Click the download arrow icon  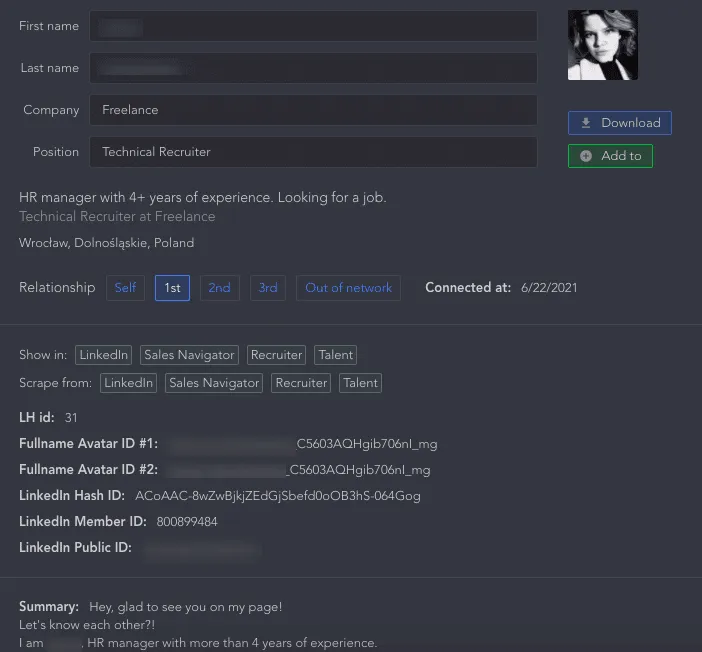coord(586,123)
